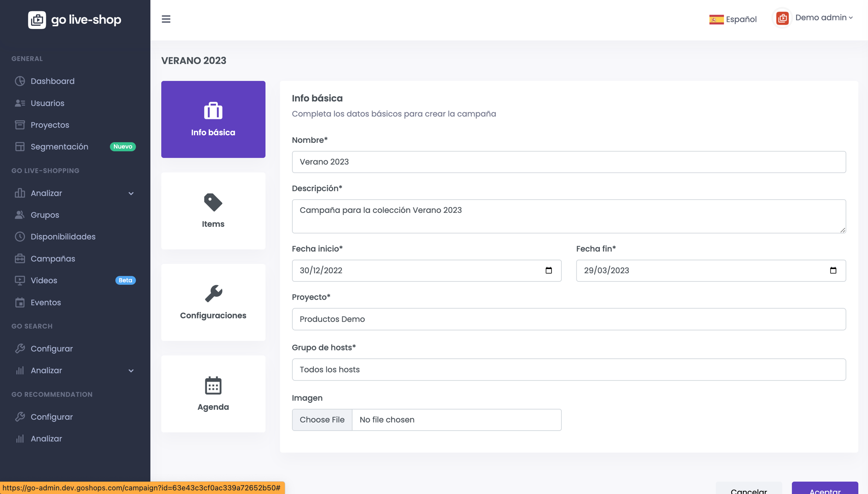Click the Items tag icon

(x=213, y=202)
